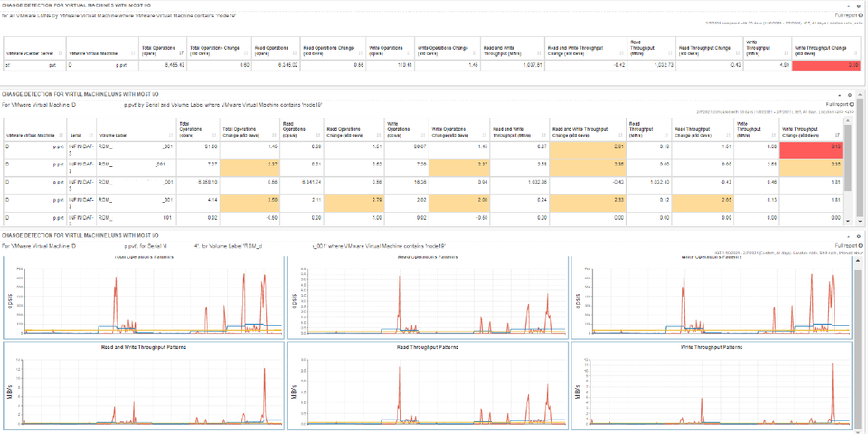The height and width of the screenshot is (434, 868).
Task: Sort top table by Total Operations column
Action: pos(161,50)
